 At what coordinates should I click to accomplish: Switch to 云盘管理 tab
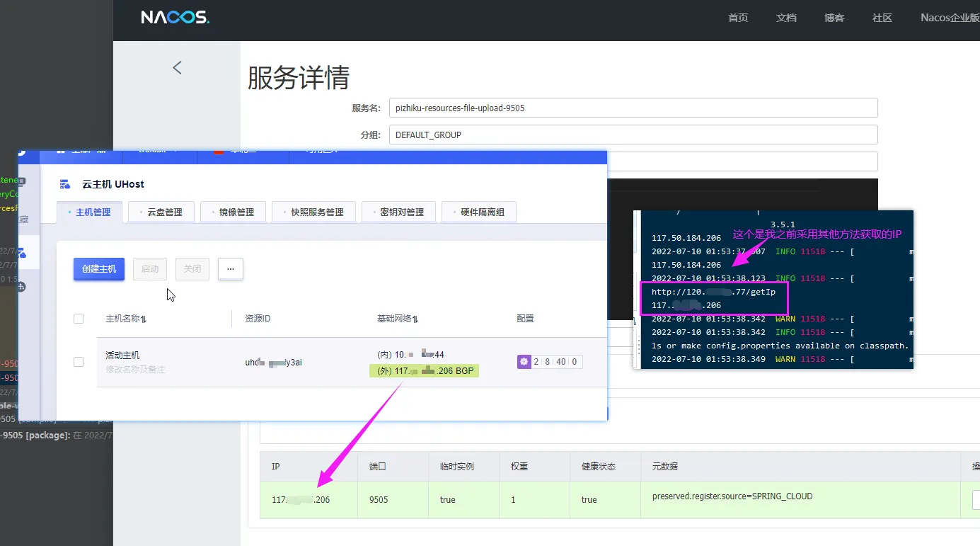161,212
